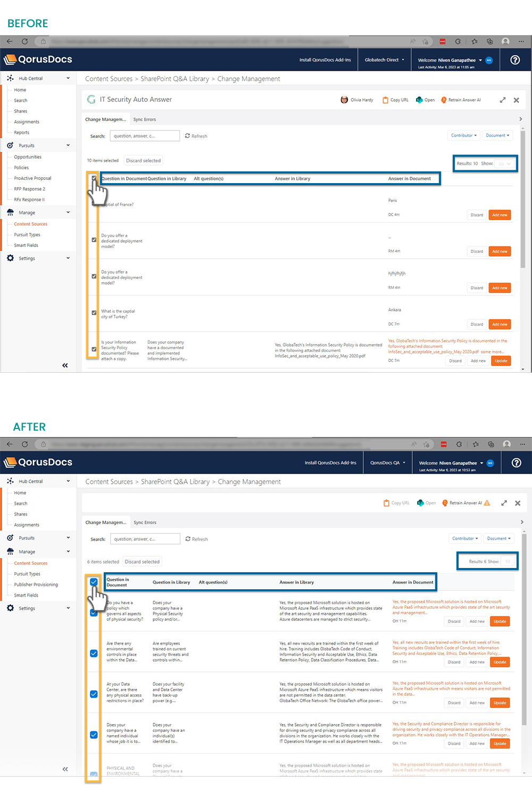Click Discard selected in the BEFORE view
Image resolution: width=532 pixels, height=791 pixels.
pyautogui.click(x=143, y=160)
